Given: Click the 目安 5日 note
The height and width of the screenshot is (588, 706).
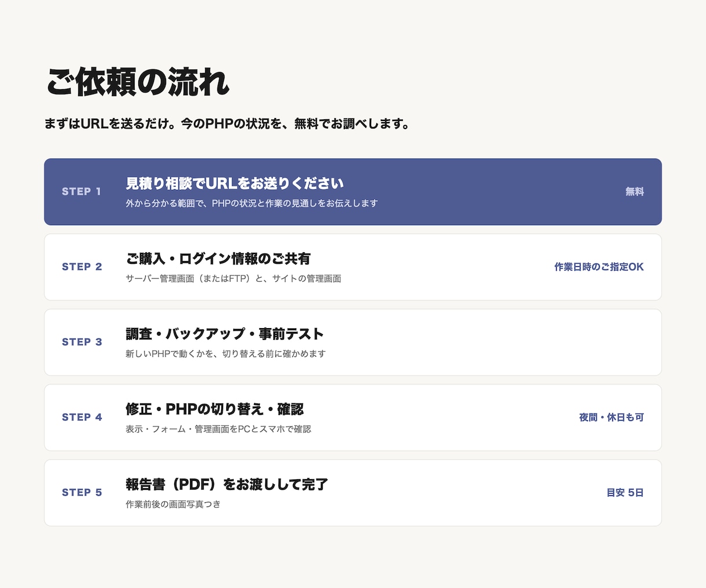Looking at the screenshot, I should (625, 493).
